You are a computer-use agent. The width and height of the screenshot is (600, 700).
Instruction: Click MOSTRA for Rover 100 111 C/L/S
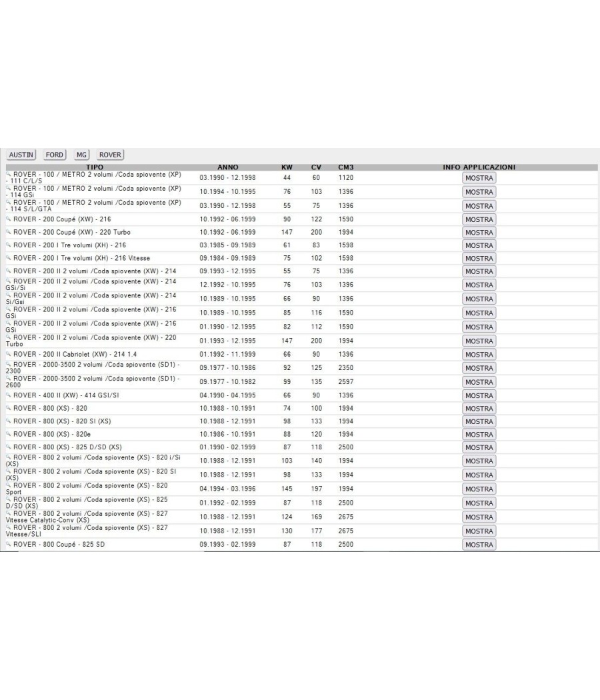point(479,178)
